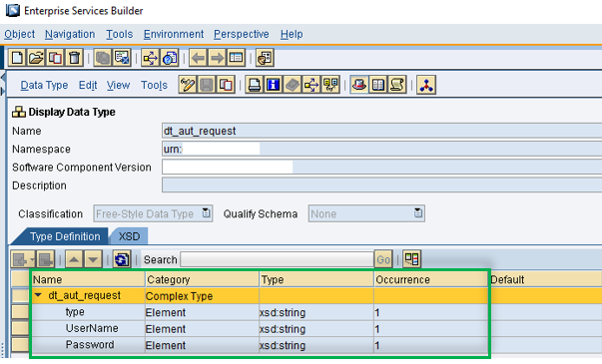Screen dimensions: 602x364
Task: Click the top hat icon
Action: 359,85
